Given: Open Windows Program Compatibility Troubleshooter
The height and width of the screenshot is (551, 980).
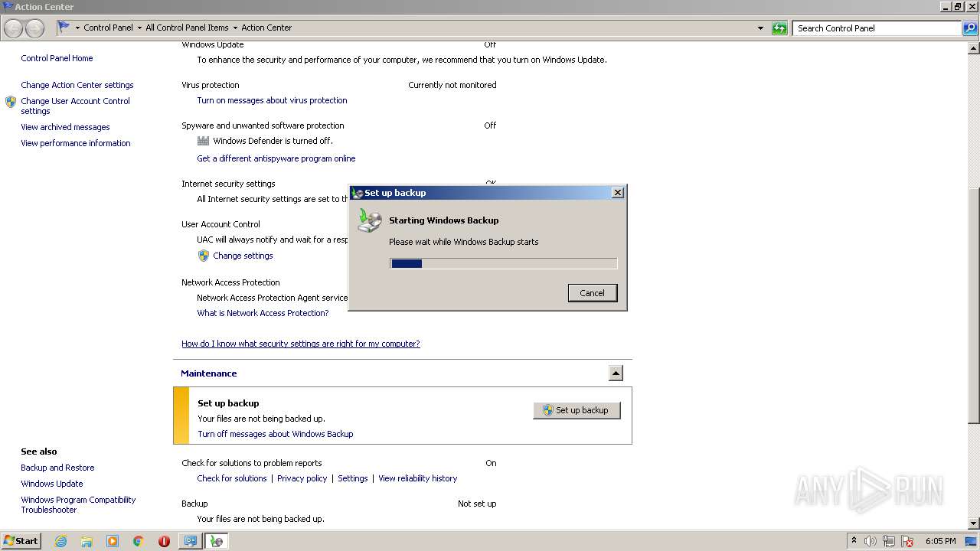Looking at the screenshot, I should (78, 504).
